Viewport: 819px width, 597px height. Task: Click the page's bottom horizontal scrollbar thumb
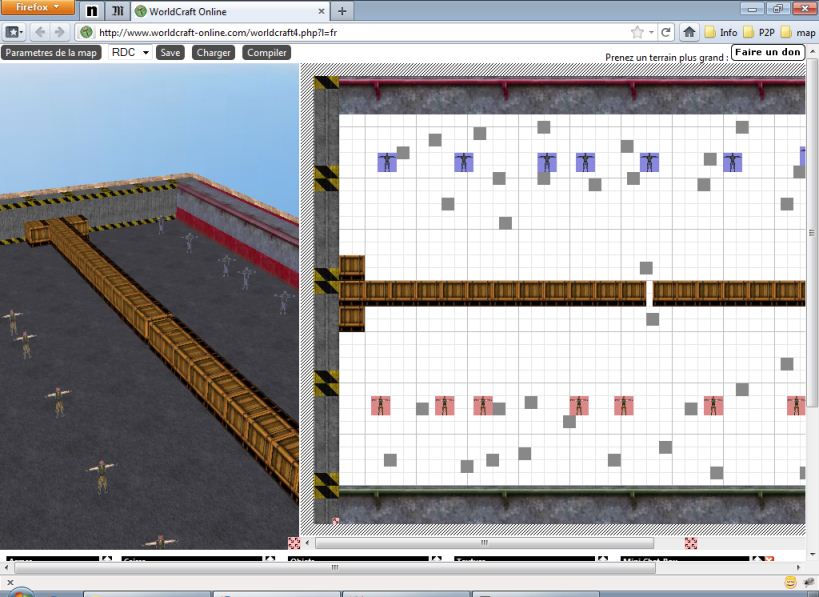(335, 567)
